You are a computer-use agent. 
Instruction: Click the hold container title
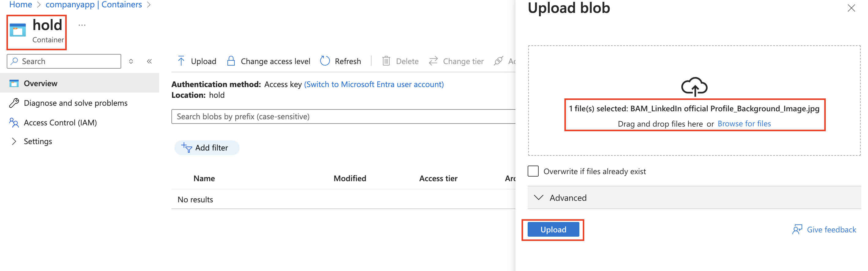47,25
